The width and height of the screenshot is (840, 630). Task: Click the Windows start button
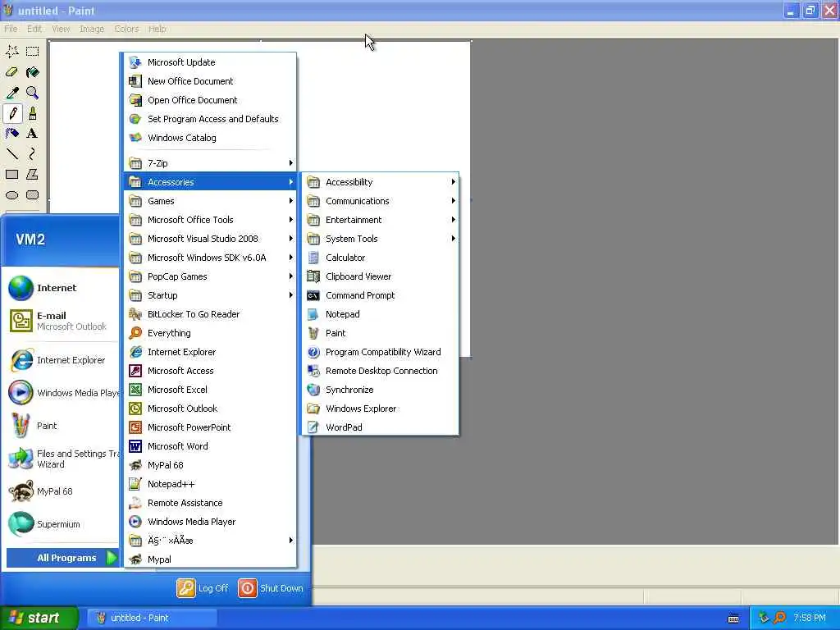(x=39, y=618)
